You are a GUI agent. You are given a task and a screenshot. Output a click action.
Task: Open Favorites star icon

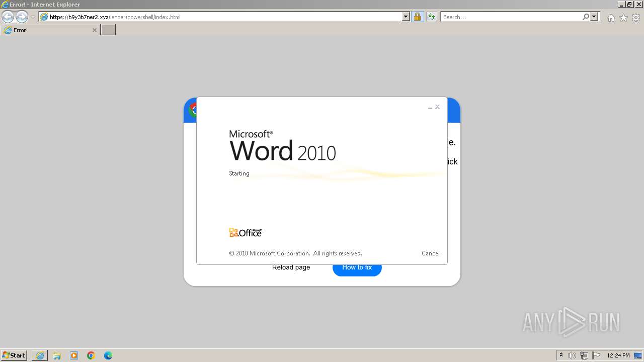click(x=623, y=18)
